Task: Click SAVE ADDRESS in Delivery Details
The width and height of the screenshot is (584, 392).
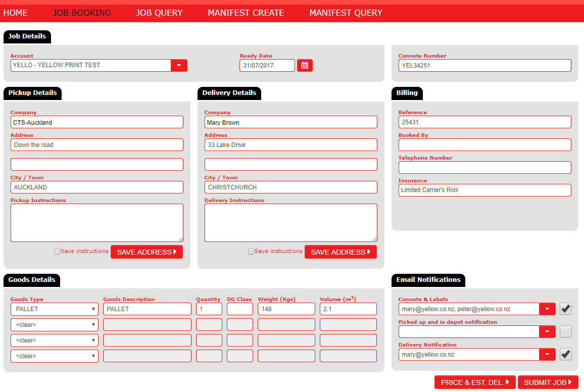Action: [x=341, y=252]
